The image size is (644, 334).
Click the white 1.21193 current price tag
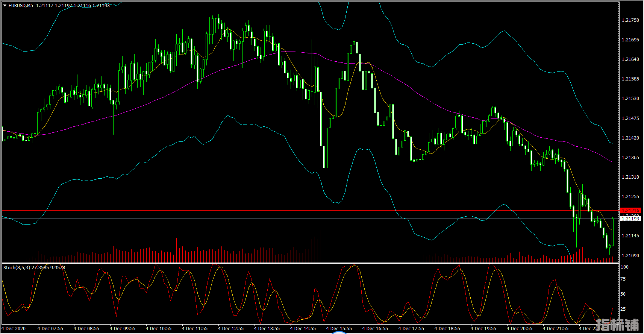pyautogui.click(x=630, y=219)
